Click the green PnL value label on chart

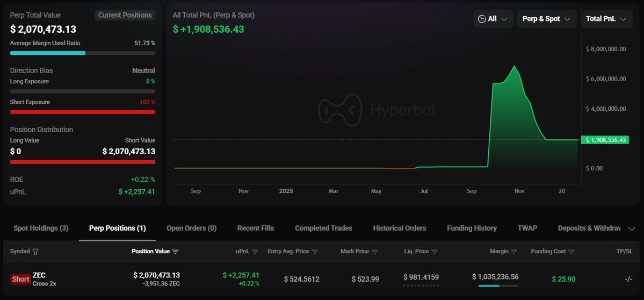coord(606,140)
